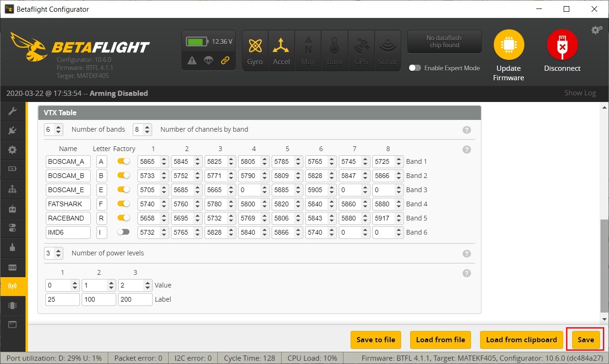Click the IMD6 band name field
The height and width of the screenshot is (364, 609).
tap(68, 232)
